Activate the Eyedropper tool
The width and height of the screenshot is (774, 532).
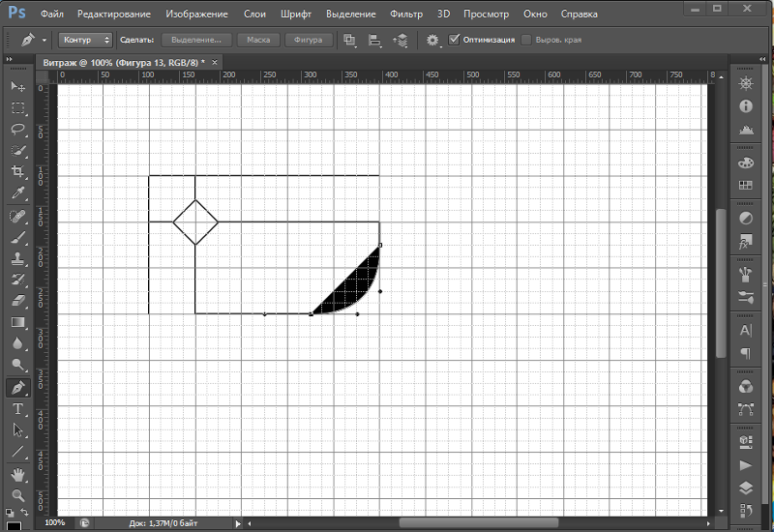coord(17,193)
